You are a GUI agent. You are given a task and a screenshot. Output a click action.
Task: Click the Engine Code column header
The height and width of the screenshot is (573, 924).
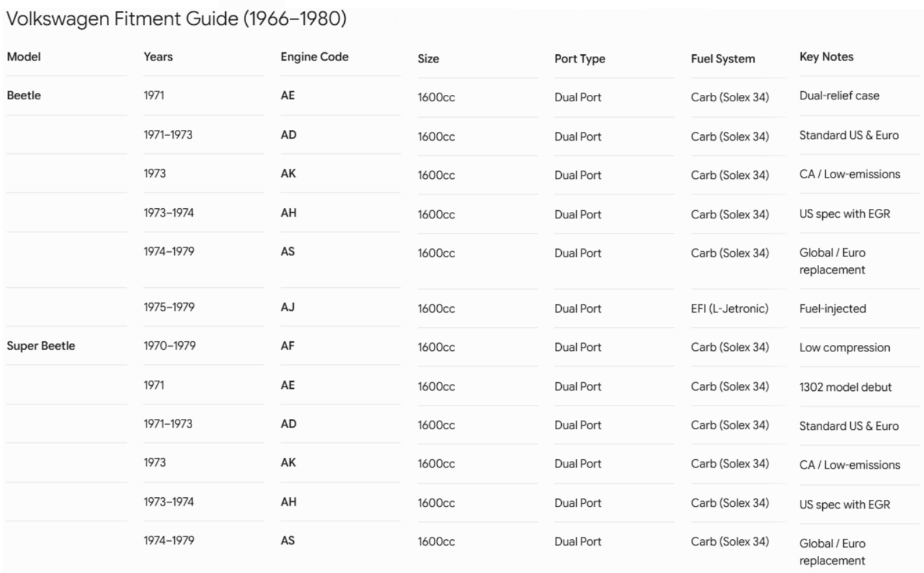[314, 57]
